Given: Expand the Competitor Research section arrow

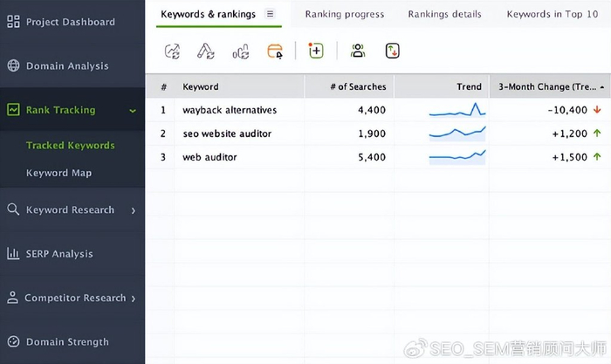Looking at the screenshot, I should 133,299.
